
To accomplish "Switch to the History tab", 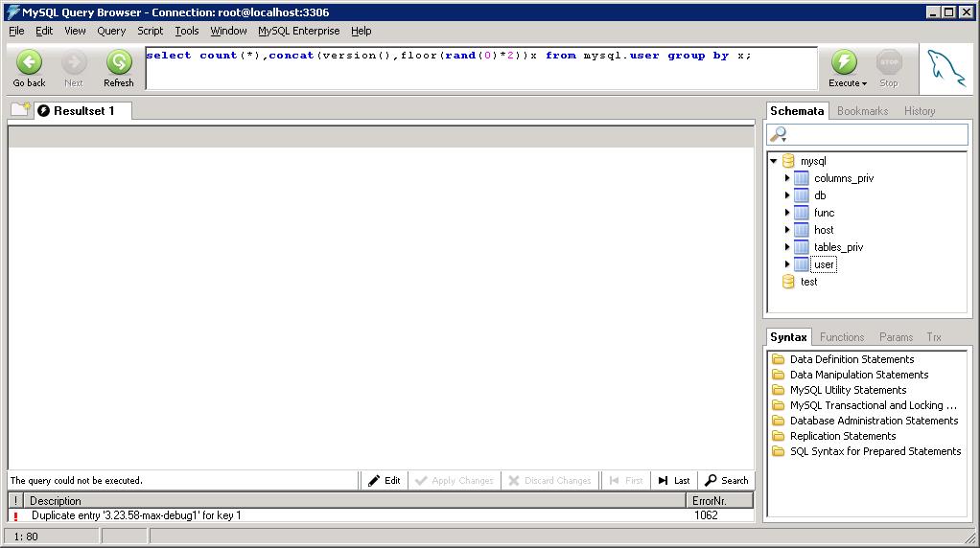I will coord(920,111).
